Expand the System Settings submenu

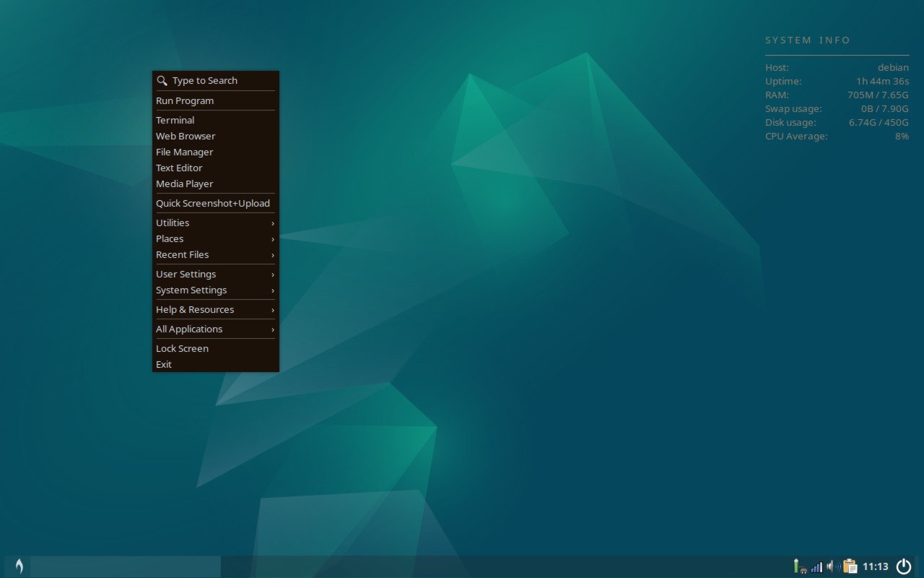click(x=216, y=290)
